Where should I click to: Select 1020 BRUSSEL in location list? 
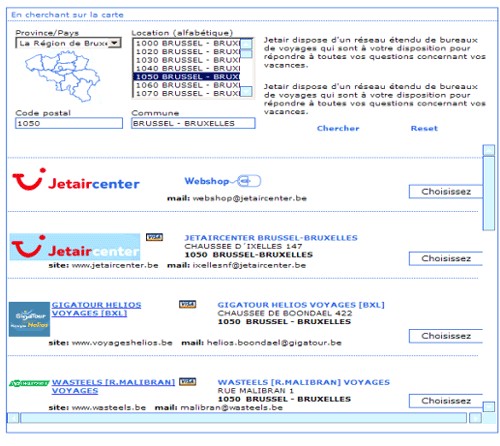(x=187, y=52)
